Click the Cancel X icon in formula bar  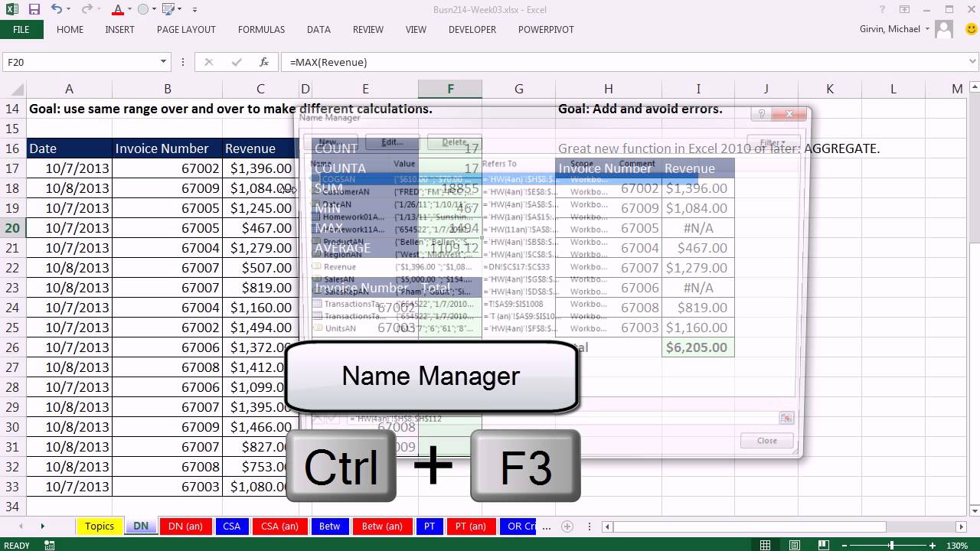click(209, 62)
